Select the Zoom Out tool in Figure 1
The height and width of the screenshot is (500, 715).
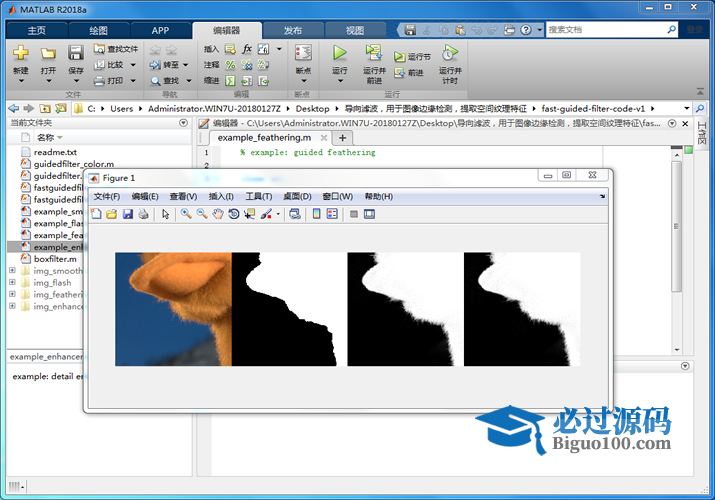click(x=202, y=214)
